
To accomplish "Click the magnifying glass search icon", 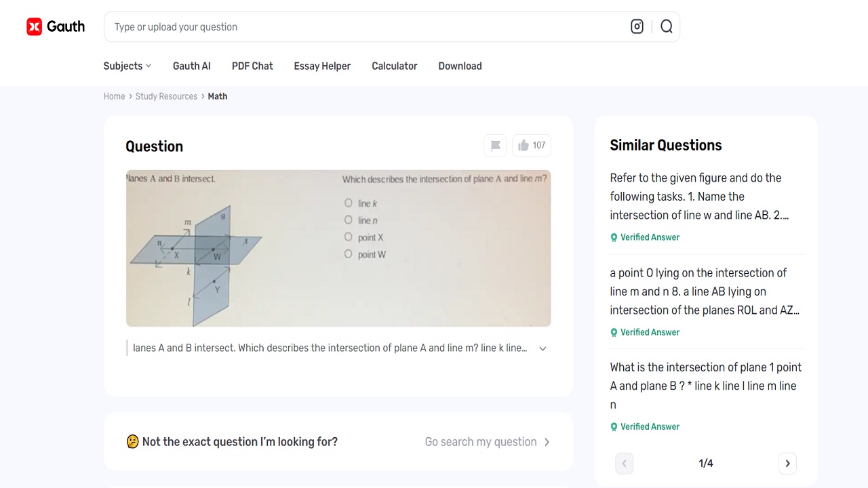I will coord(666,26).
